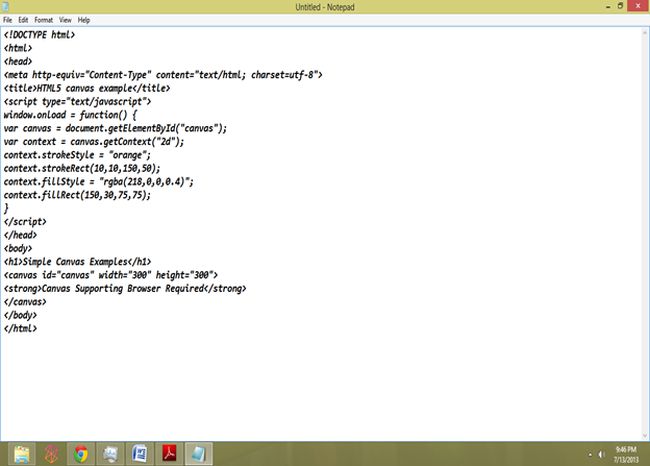The image size is (650, 466).
Task: Minimize the Notepad window
Action: (608, 7)
